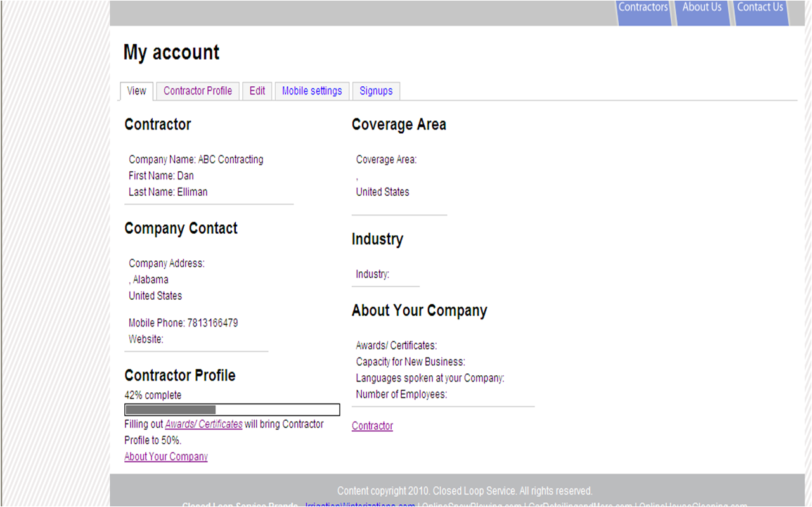Screen dimensions: 812x507
Task: Select the View tab
Action: pyautogui.click(x=136, y=91)
